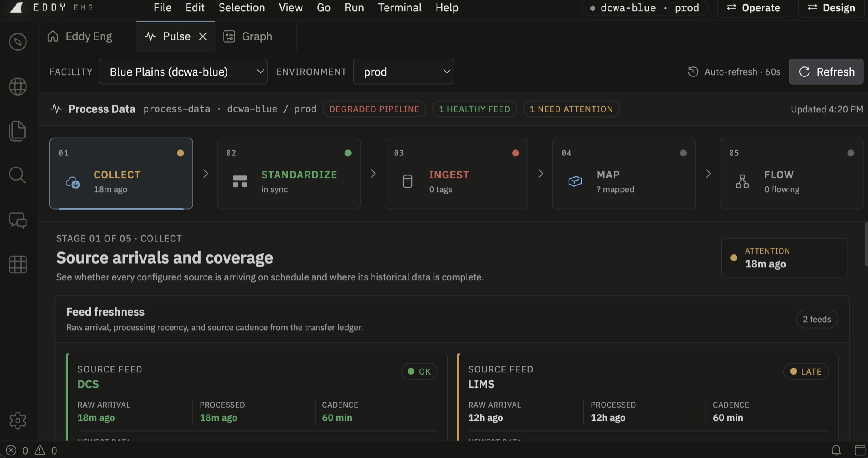Screen dimensions: 868x458
Task: Click the 1 Healthy Feed badge
Action: (474, 109)
